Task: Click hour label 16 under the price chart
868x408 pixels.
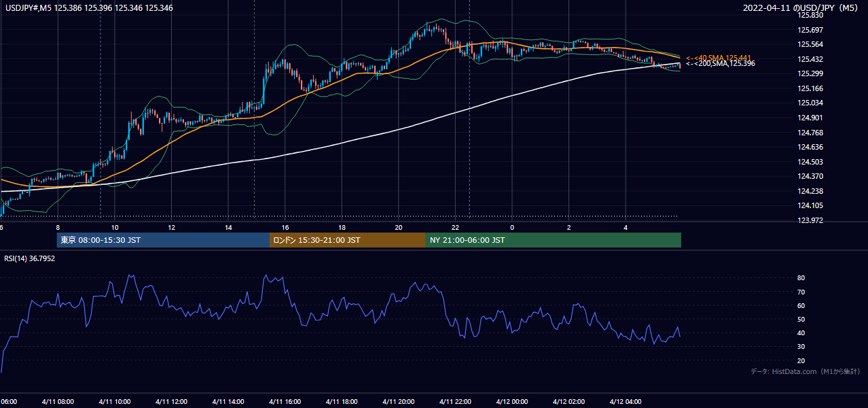Action: pos(285,227)
